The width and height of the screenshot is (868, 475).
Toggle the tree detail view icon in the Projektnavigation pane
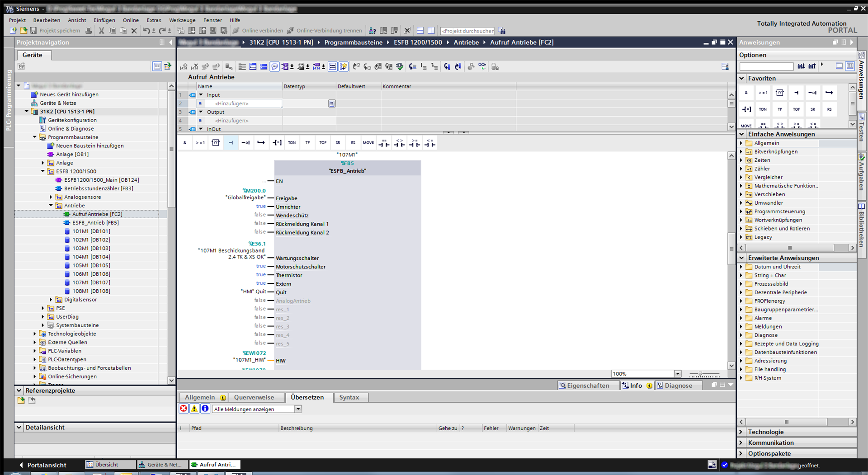coord(156,66)
